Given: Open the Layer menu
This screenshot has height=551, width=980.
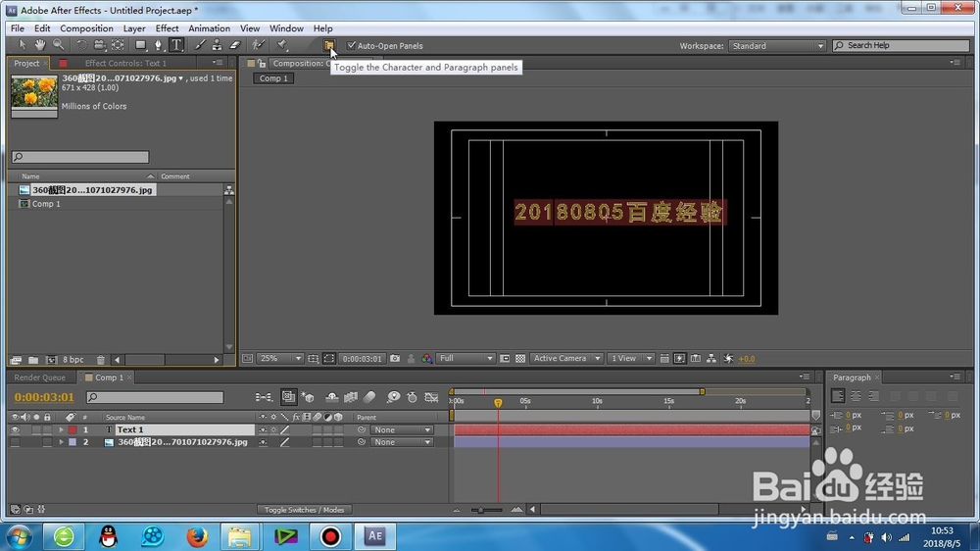Looking at the screenshot, I should pos(133,28).
